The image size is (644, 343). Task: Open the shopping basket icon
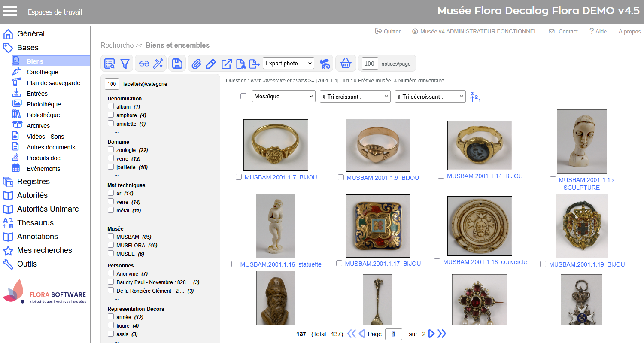pos(346,64)
